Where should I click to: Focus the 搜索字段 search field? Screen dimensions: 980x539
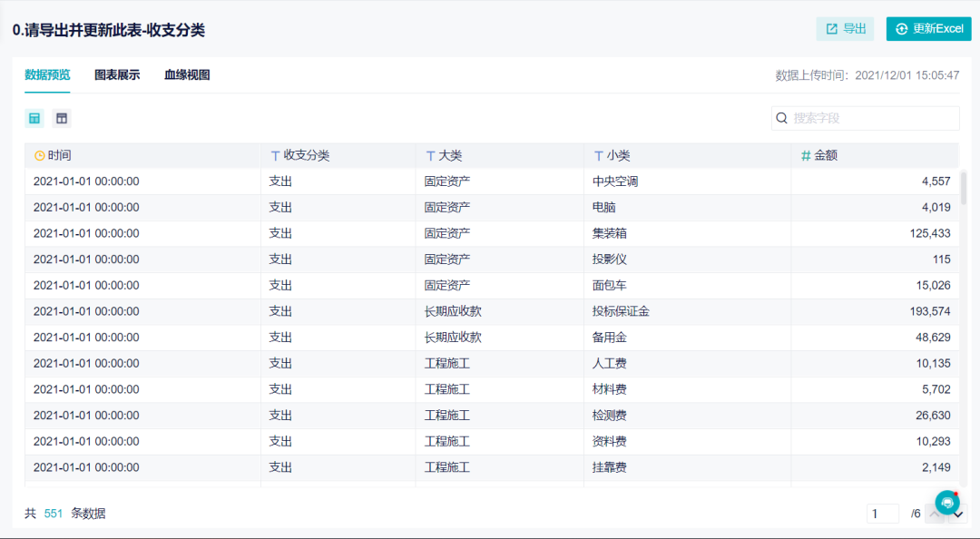[871, 118]
